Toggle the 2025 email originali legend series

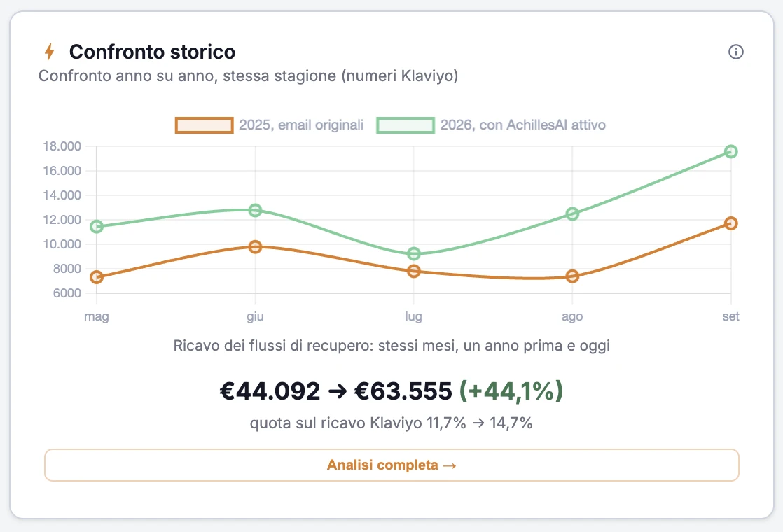269,125
